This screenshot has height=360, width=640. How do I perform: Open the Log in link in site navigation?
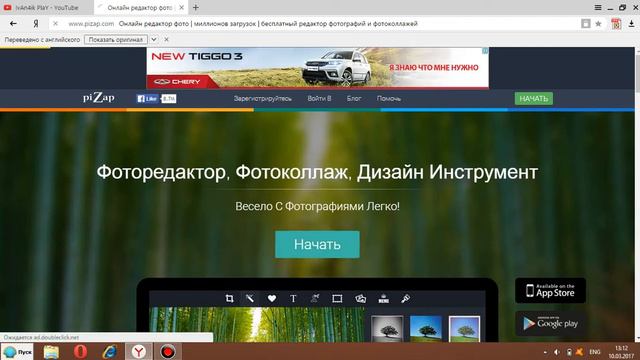(319, 98)
